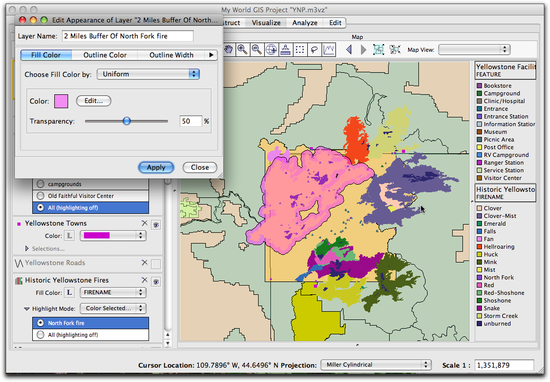Select the pan hand tool

(x=229, y=49)
